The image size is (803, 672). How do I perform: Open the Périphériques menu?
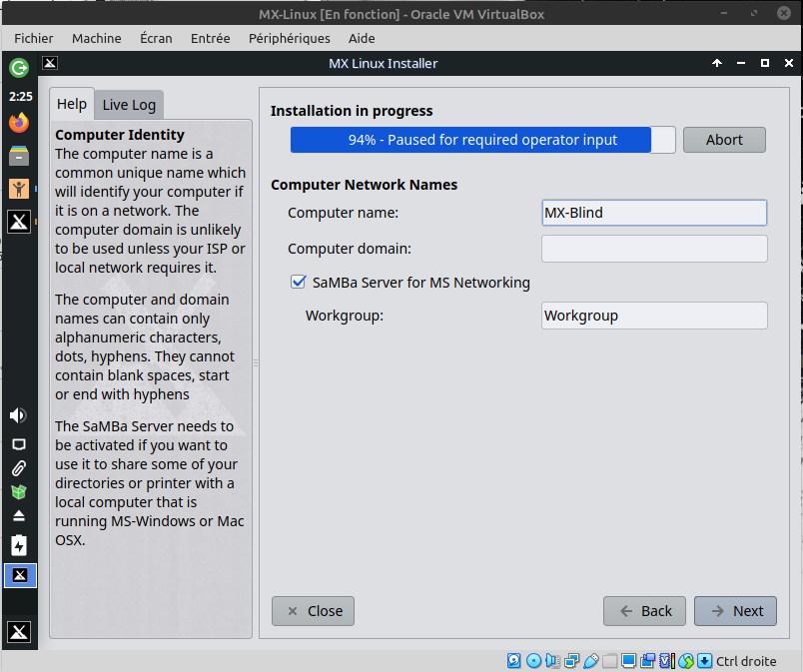(290, 38)
